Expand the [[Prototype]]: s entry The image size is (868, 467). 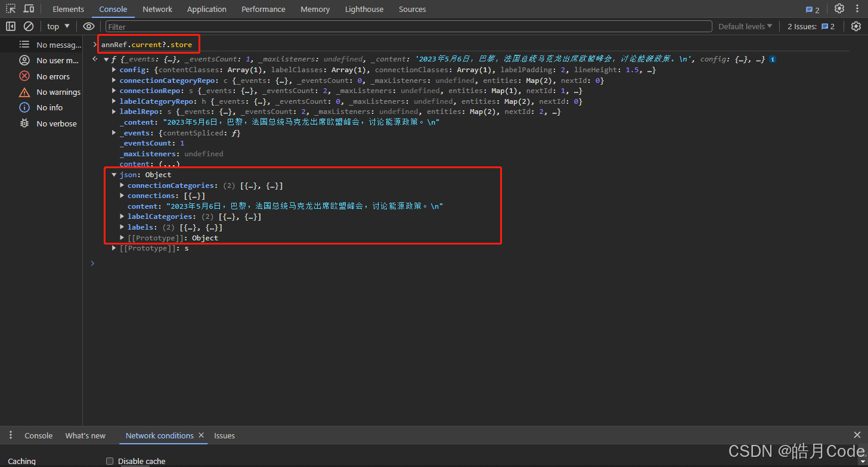tap(114, 248)
